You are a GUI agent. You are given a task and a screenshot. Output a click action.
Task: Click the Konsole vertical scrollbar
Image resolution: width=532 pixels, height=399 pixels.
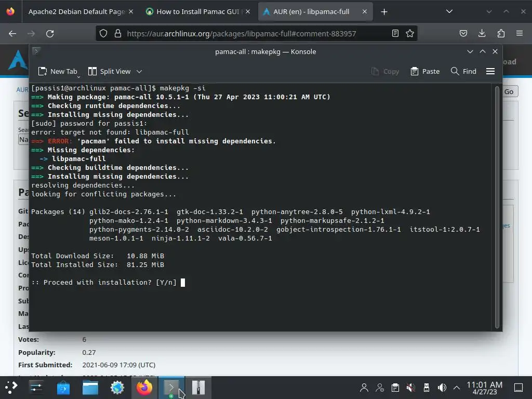[497, 207]
